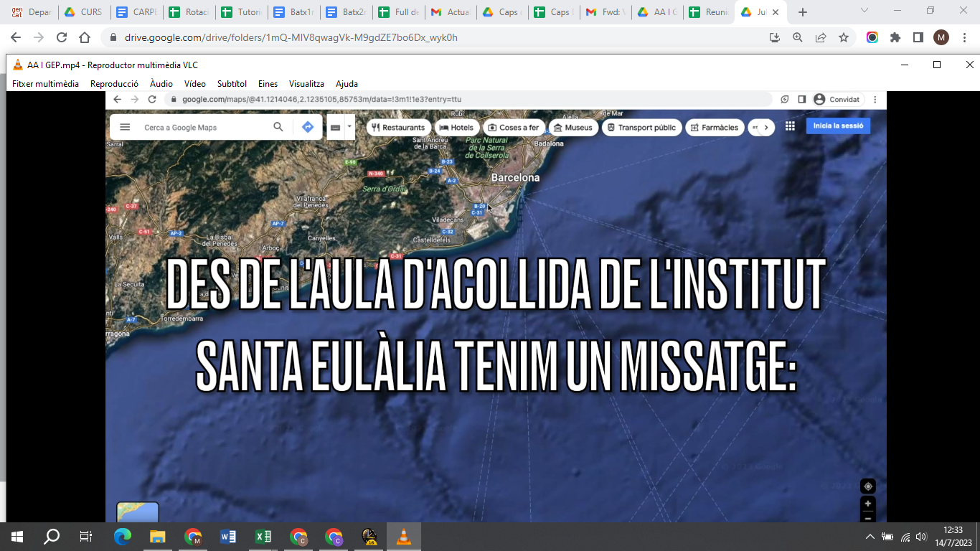This screenshot has width=980, height=551.
Task: Open Microsoft Word from the taskbar
Action: pyautogui.click(x=228, y=537)
